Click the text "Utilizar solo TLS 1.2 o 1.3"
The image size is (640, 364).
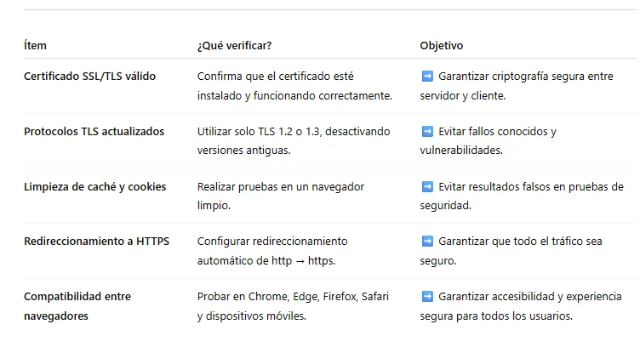tap(294, 132)
